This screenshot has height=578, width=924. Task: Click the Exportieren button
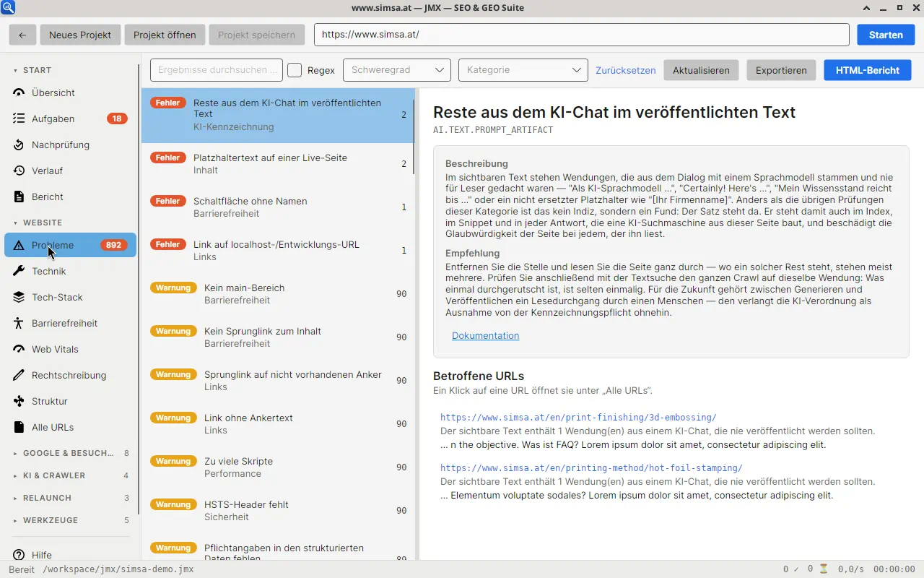click(x=781, y=70)
